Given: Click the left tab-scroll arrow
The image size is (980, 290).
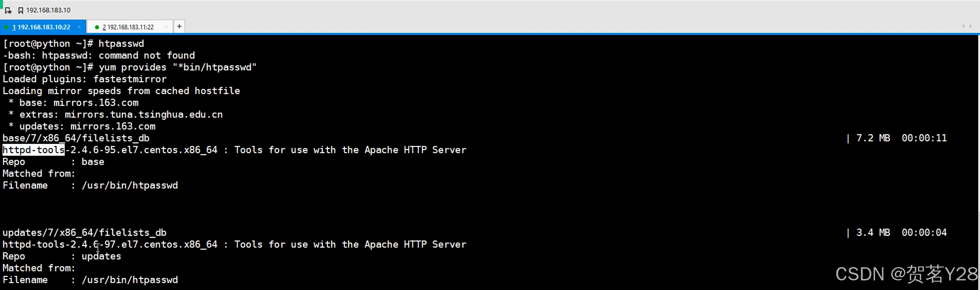Looking at the screenshot, I should tap(963, 26).
